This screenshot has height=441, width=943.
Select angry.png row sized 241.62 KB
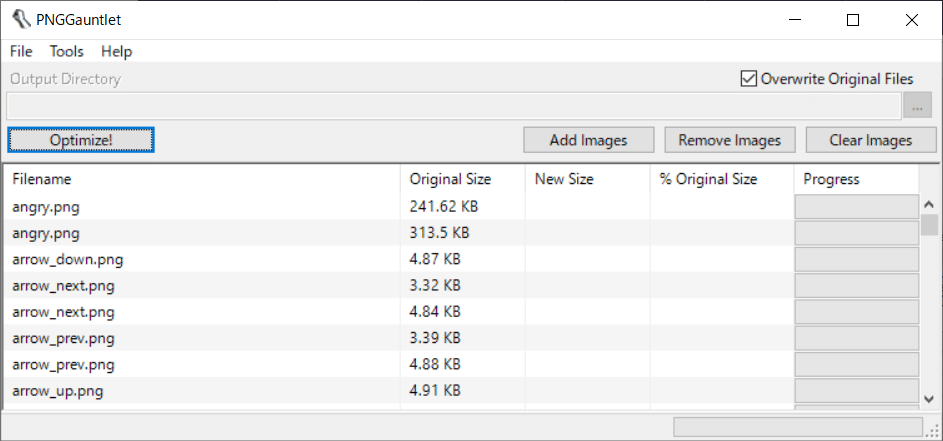point(461,207)
